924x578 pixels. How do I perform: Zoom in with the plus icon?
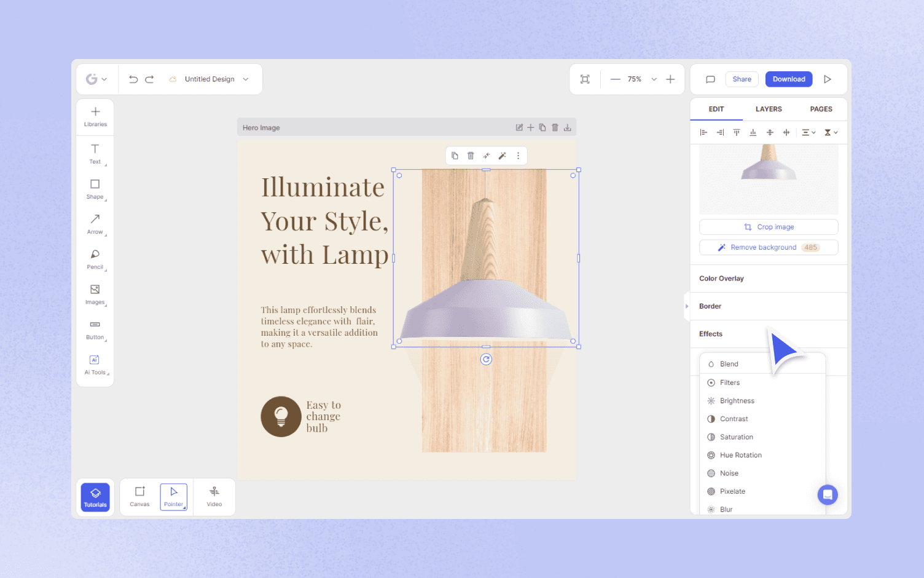click(670, 79)
